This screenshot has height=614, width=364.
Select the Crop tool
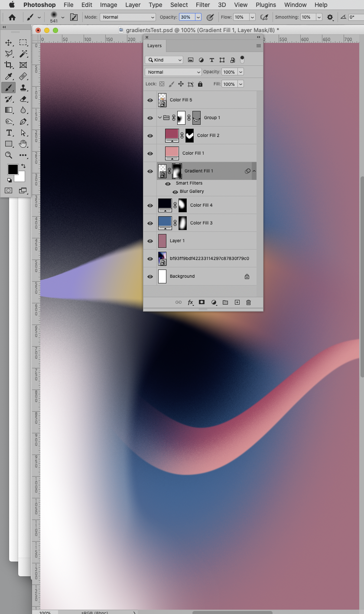click(x=9, y=65)
